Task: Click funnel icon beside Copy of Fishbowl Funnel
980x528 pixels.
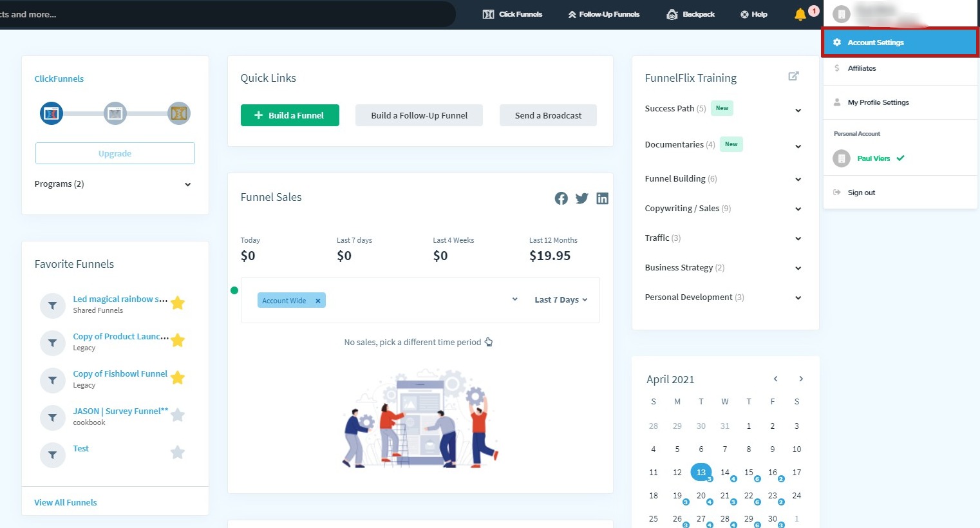Action: click(x=53, y=381)
